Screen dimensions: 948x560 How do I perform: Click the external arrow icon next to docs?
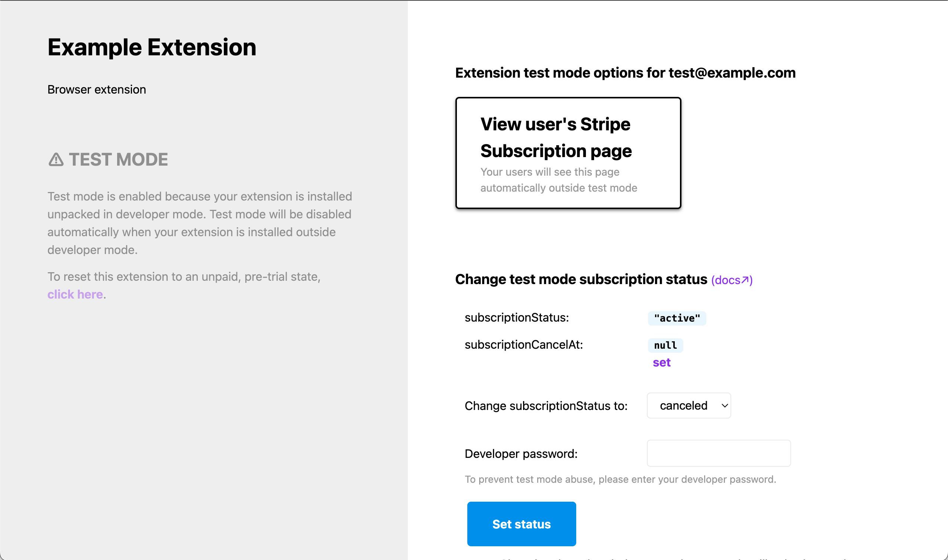[x=745, y=280]
